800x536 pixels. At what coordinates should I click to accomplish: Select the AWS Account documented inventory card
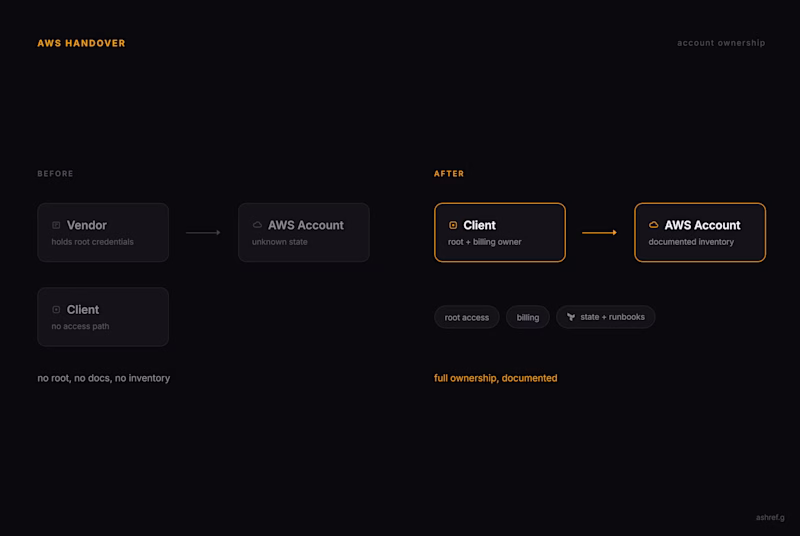(700, 233)
